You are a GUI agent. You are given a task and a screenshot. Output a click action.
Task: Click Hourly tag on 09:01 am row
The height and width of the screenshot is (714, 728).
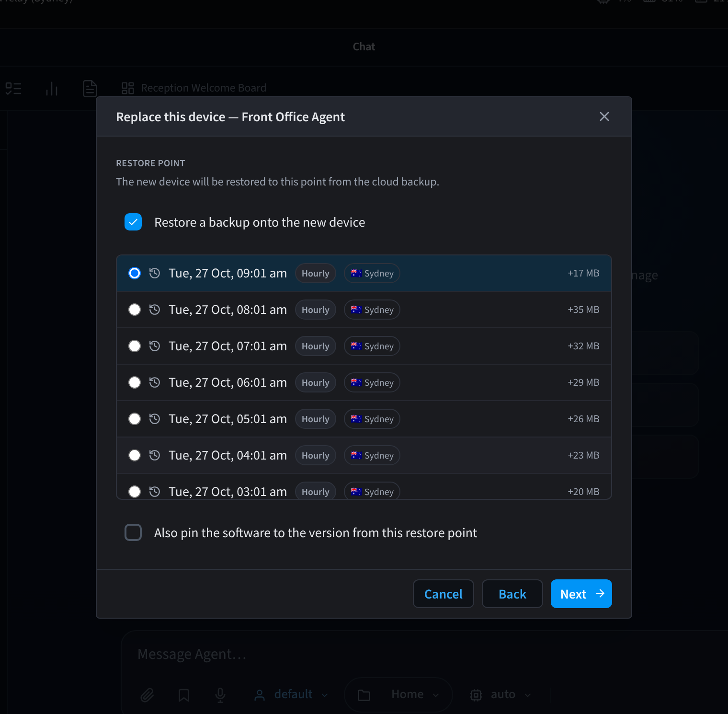click(316, 273)
